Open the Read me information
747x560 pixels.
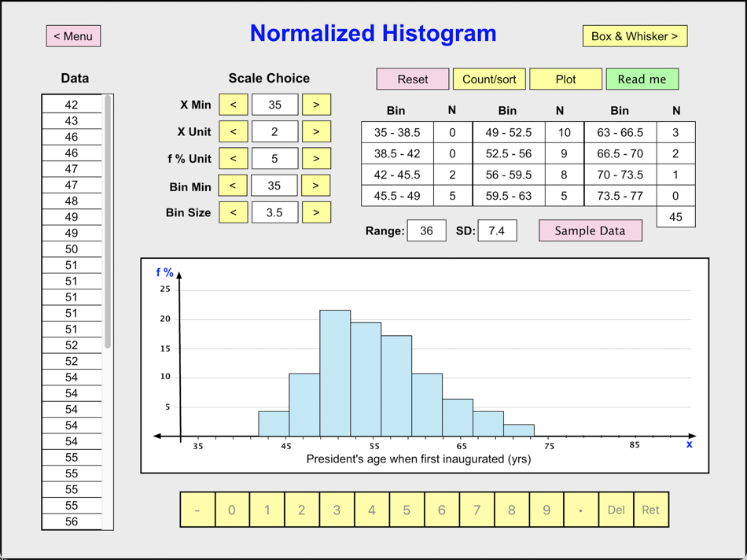click(642, 79)
